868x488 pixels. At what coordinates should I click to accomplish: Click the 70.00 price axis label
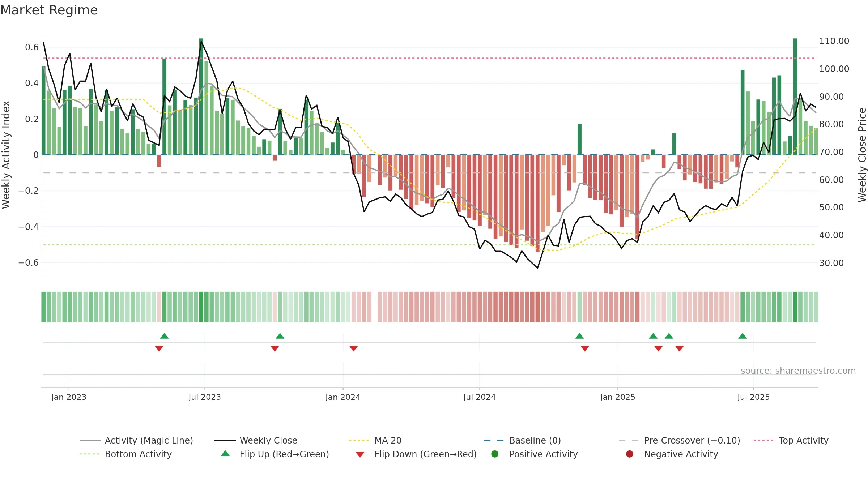coord(831,152)
